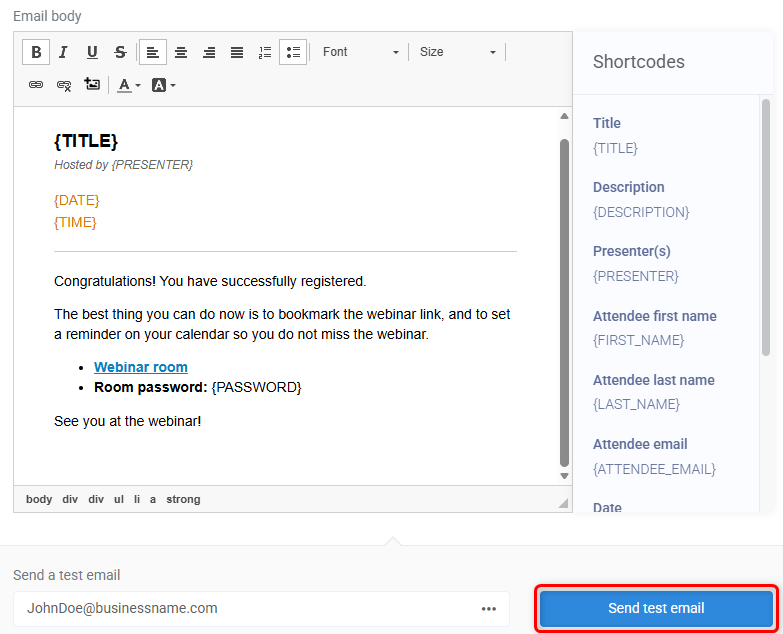Click the bold {TITLE} heading in editor
Viewport: 783px width, 634px height.
[x=86, y=141]
